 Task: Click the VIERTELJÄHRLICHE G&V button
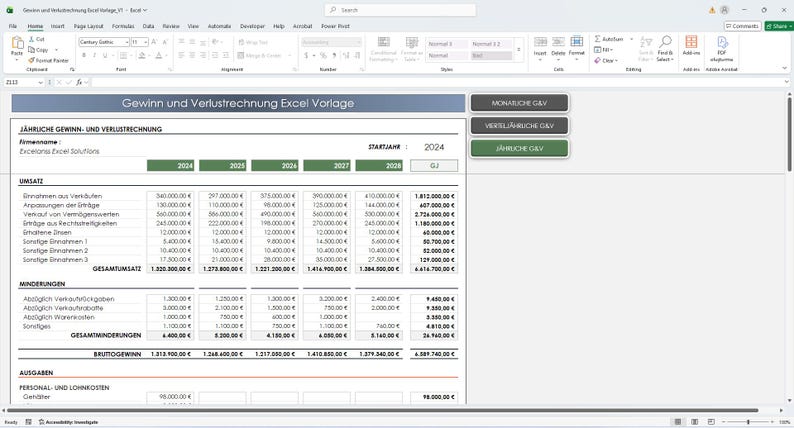[519, 126]
